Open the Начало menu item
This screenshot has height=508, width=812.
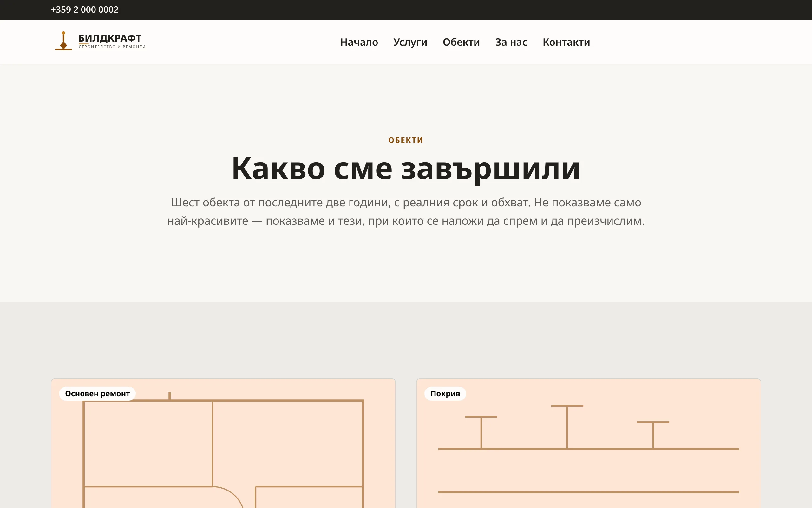coord(359,42)
